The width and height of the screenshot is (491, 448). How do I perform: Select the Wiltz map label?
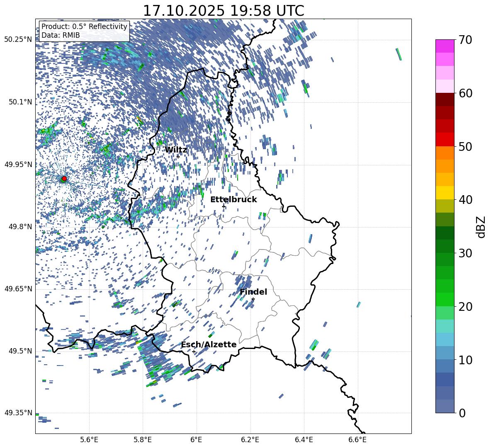click(x=176, y=150)
